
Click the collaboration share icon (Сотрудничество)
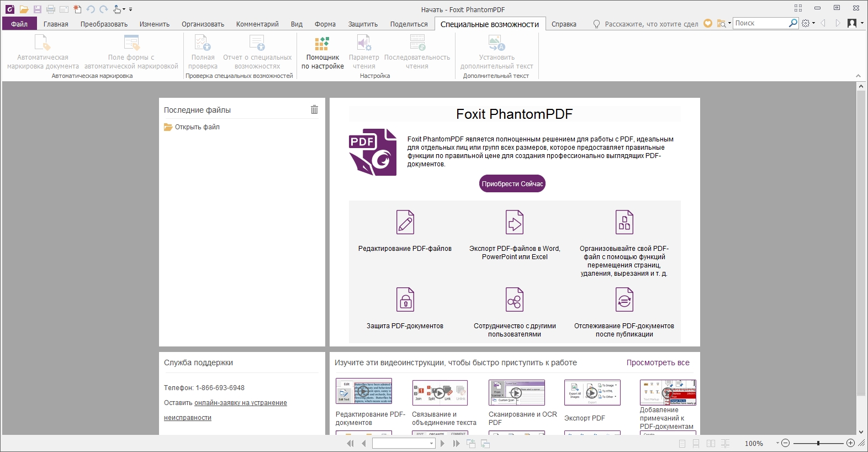coord(515,299)
